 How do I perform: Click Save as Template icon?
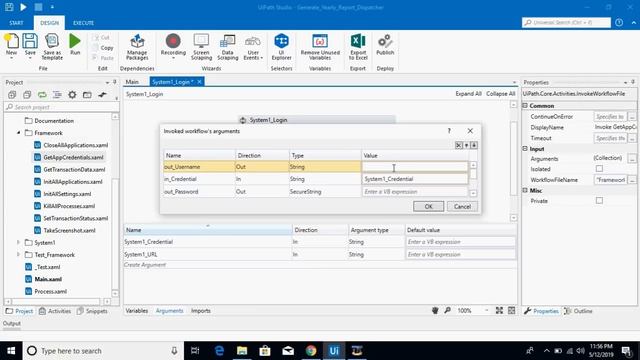[x=52, y=47]
